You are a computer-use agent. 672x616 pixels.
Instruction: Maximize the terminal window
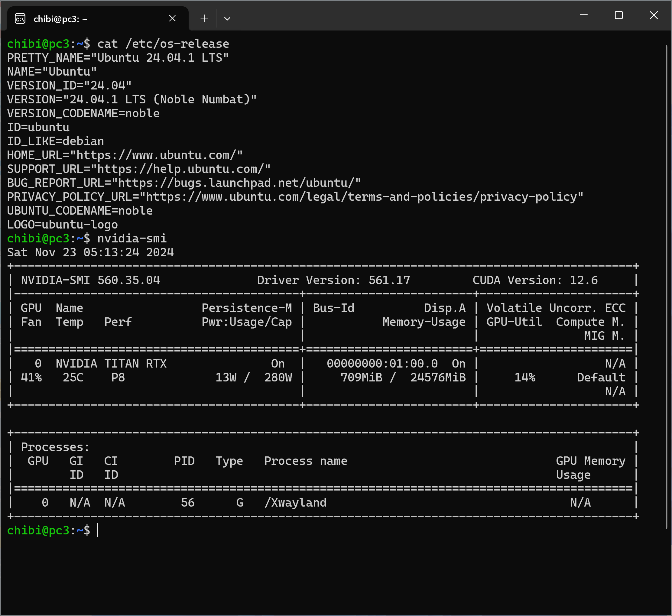pos(619,15)
